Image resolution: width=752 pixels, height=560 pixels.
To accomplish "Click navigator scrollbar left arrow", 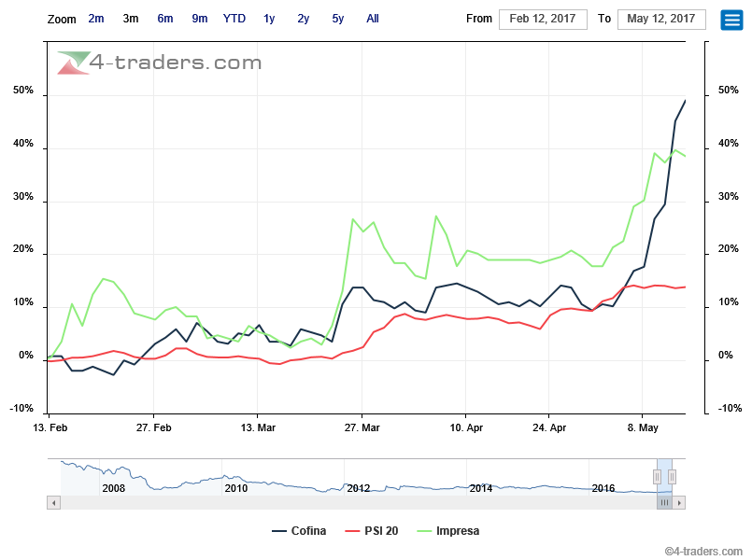I will [54, 502].
